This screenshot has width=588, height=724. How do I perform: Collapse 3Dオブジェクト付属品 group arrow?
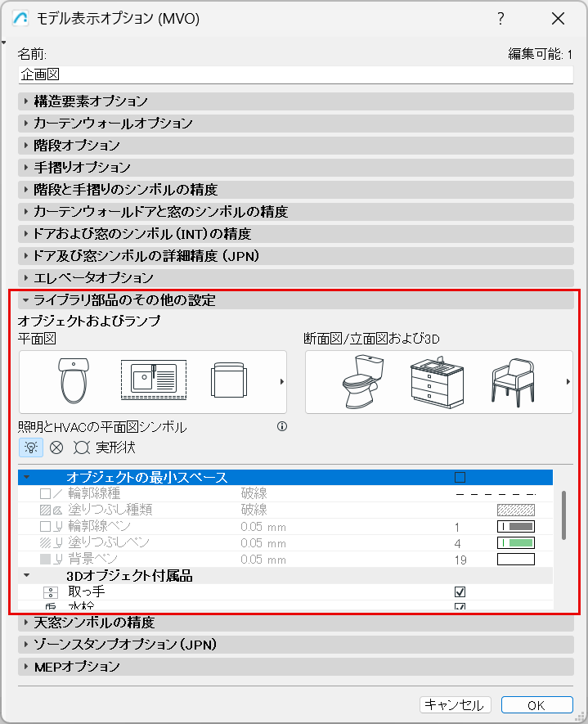click(x=27, y=575)
